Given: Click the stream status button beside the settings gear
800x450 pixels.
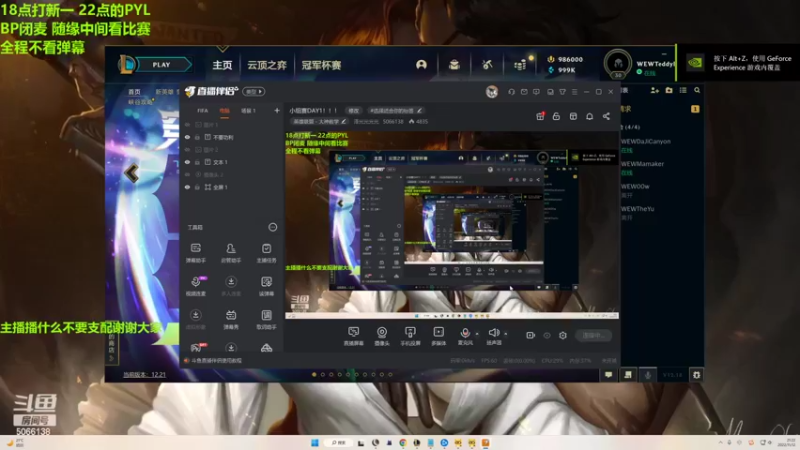Looking at the screenshot, I should click(x=593, y=335).
